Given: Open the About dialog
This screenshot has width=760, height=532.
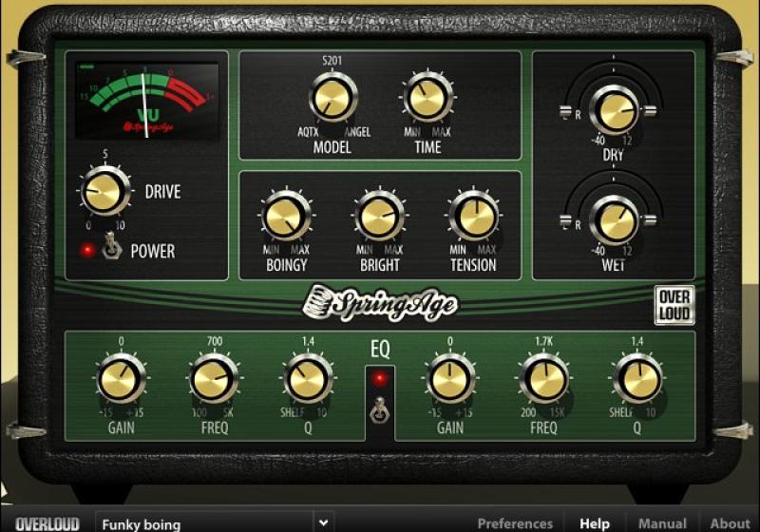Looking at the screenshot, I should 730,523.
